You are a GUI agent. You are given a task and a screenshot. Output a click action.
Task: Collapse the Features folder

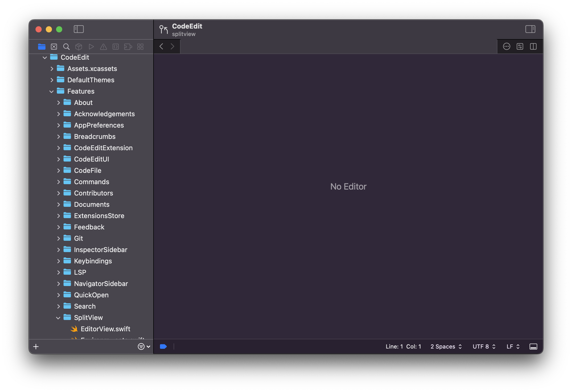click(51, 92)
